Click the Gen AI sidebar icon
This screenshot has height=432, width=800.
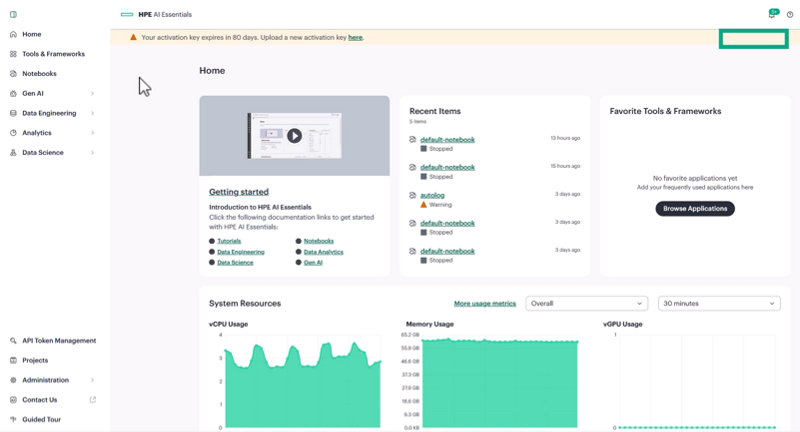coord(13,93)
